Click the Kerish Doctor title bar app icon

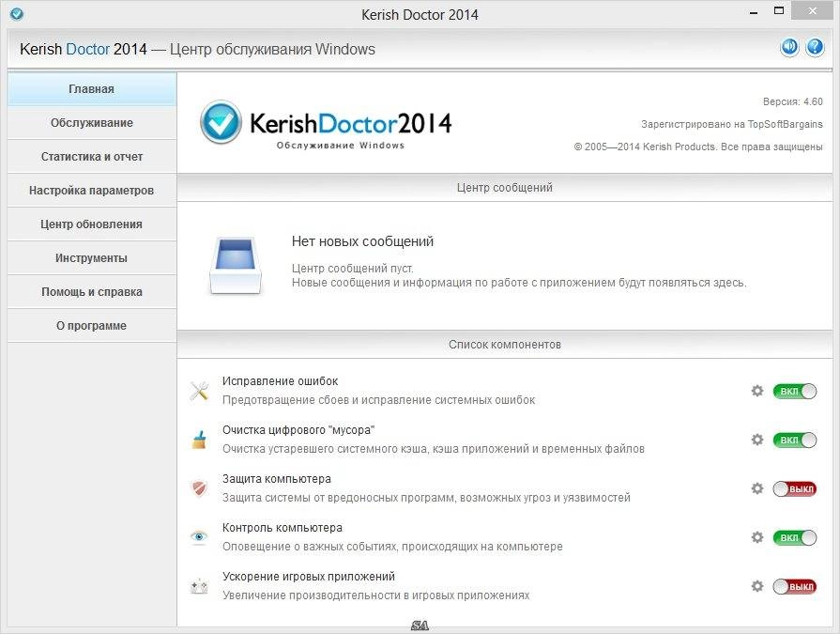coord(17,14)
